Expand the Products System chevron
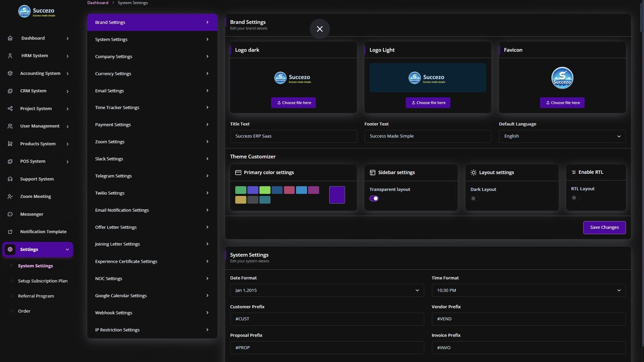The height and width of the screenshot is (362, 644). coord(68,144)
